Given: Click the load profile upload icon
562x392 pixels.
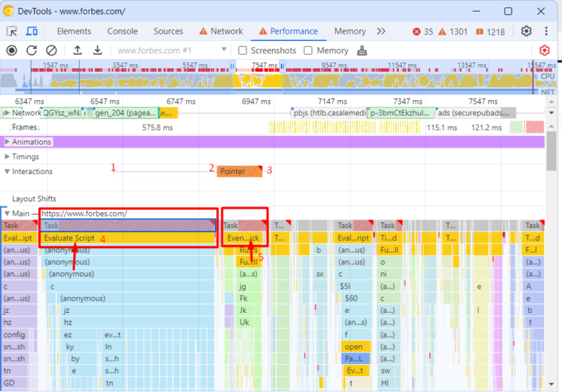Looking at the screenshot, I should [77, 50].
